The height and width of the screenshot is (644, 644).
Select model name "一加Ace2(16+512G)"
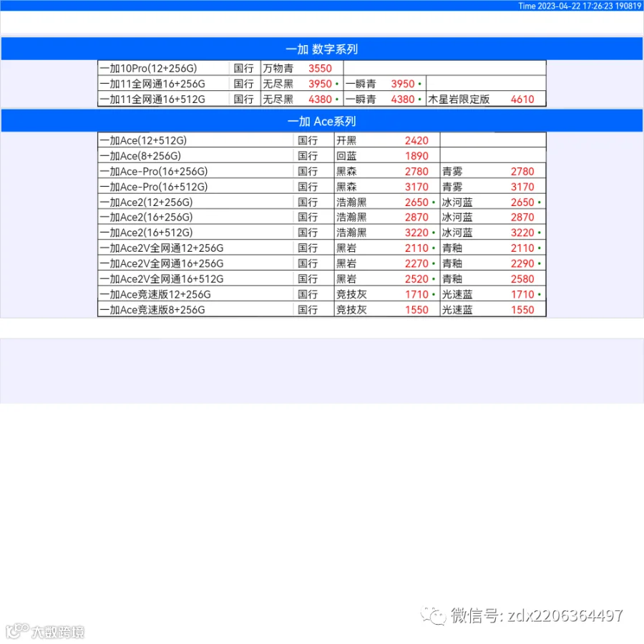coord(146,233)
